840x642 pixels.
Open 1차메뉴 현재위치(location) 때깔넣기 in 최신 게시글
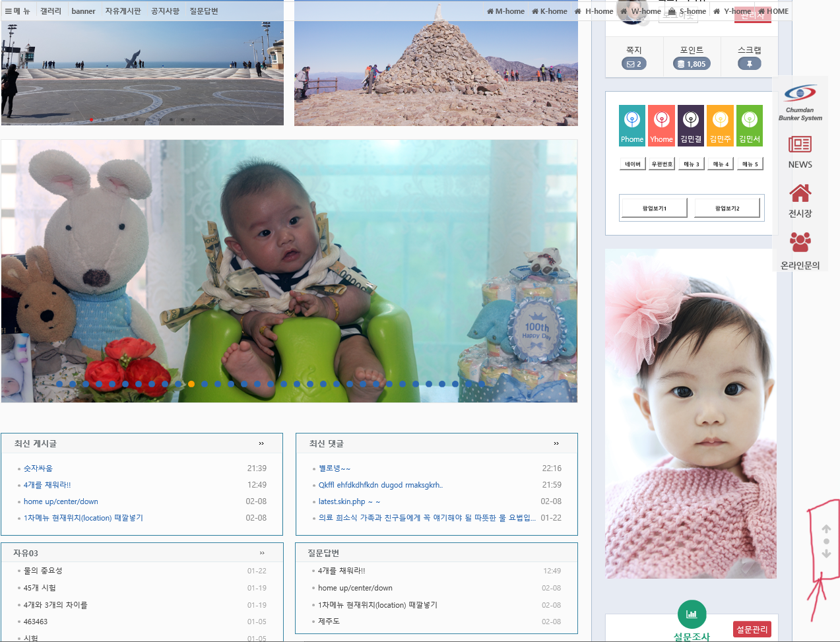[83, 518]
